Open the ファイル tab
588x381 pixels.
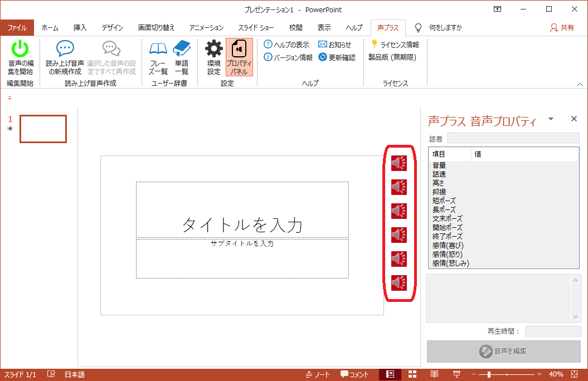click(17, 28)
